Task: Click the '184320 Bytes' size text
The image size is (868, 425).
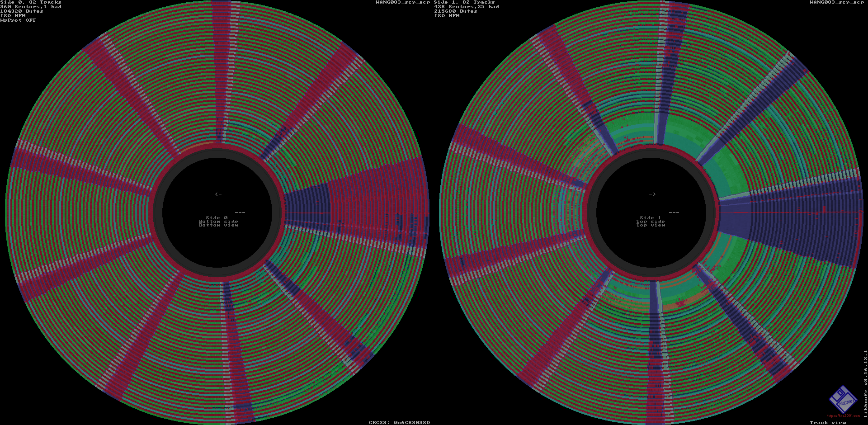Action: [x=22, y=11]
